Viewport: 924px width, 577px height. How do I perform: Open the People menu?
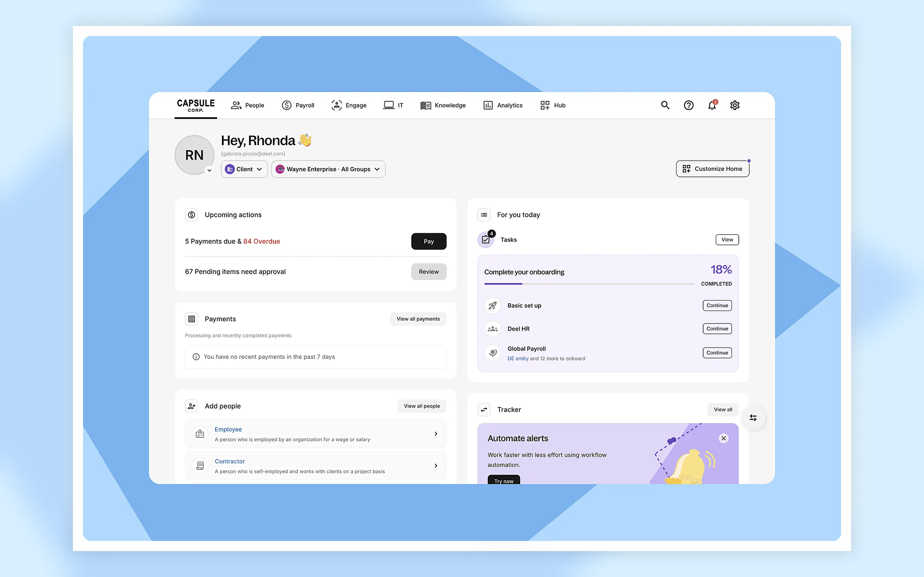click(x=247, y=105)
